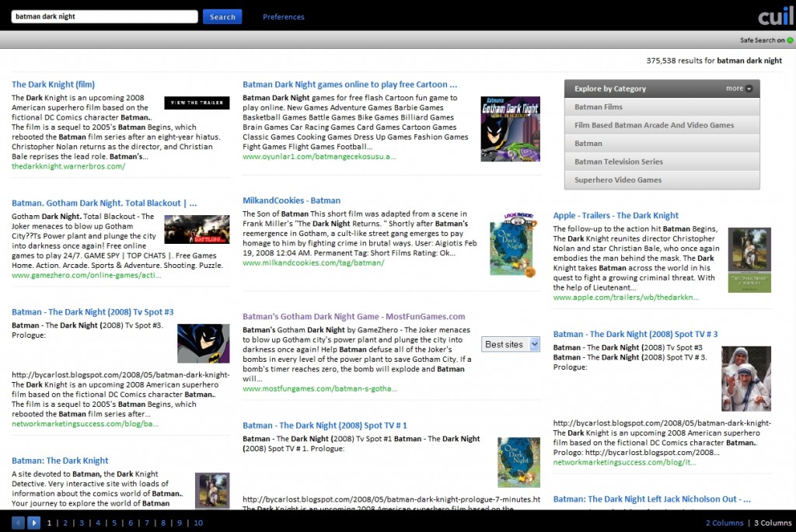Switch to 3 Columns layout
The height and width of the screenshot is (532, 796).
point(773,523)
